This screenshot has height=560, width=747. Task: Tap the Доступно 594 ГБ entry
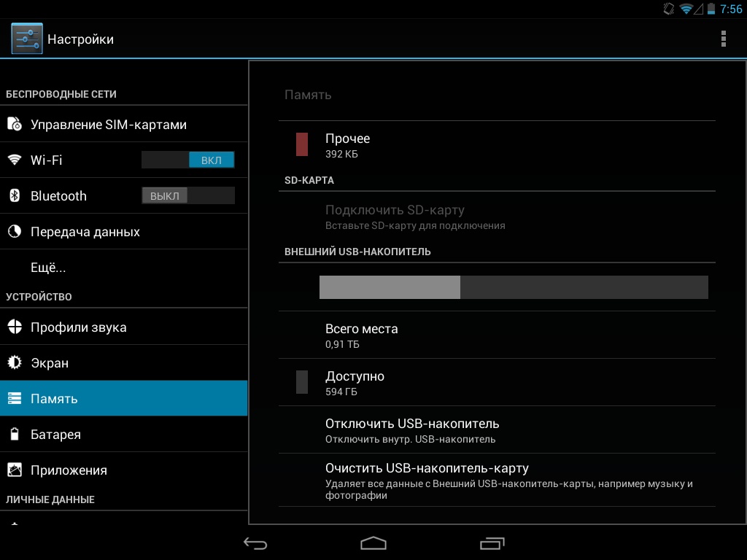(355, 383)
